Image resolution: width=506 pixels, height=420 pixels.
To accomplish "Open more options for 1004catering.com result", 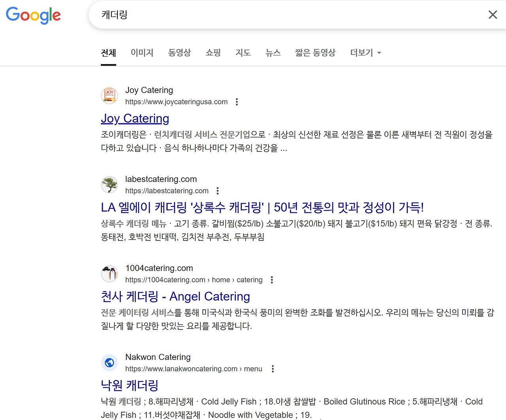I will pos(272,280).
